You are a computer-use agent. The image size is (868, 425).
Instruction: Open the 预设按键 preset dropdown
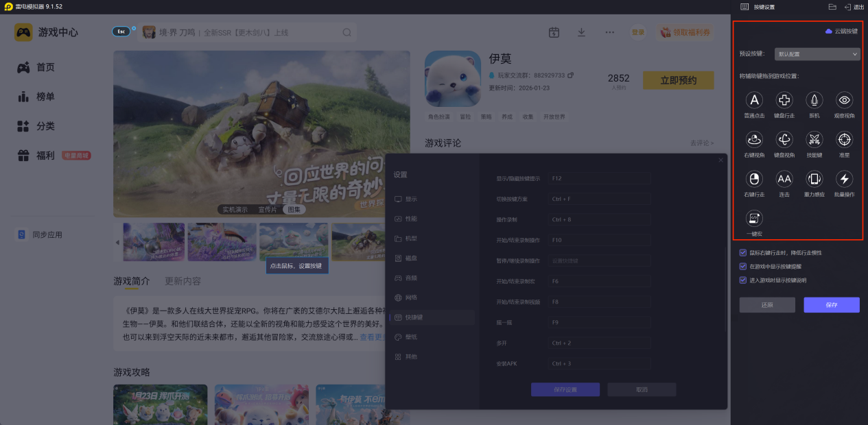[x=817, y=53]
